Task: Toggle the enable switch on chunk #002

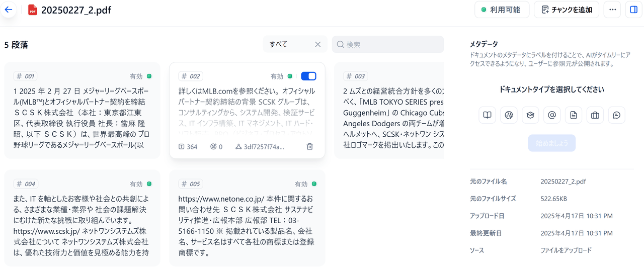Action: [x=308, y=76]
